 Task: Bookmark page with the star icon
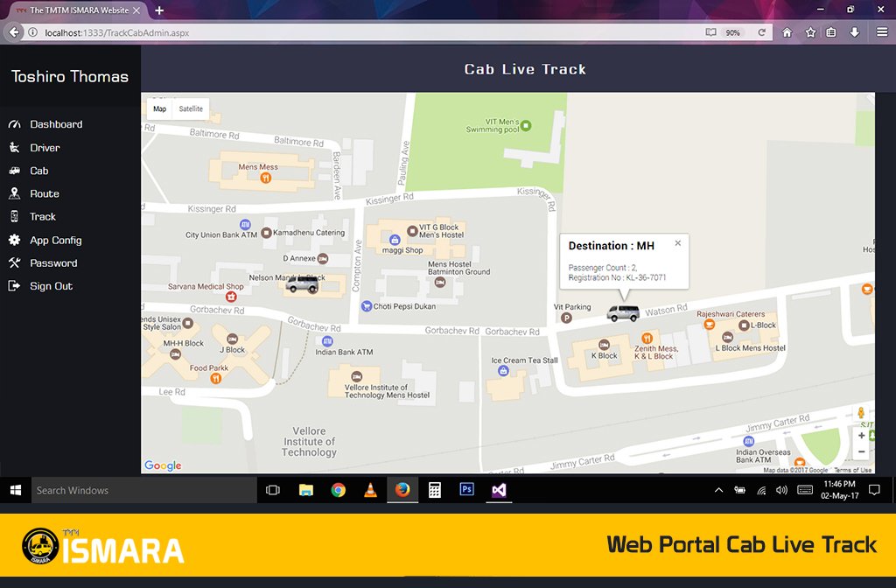coord(810,32)
